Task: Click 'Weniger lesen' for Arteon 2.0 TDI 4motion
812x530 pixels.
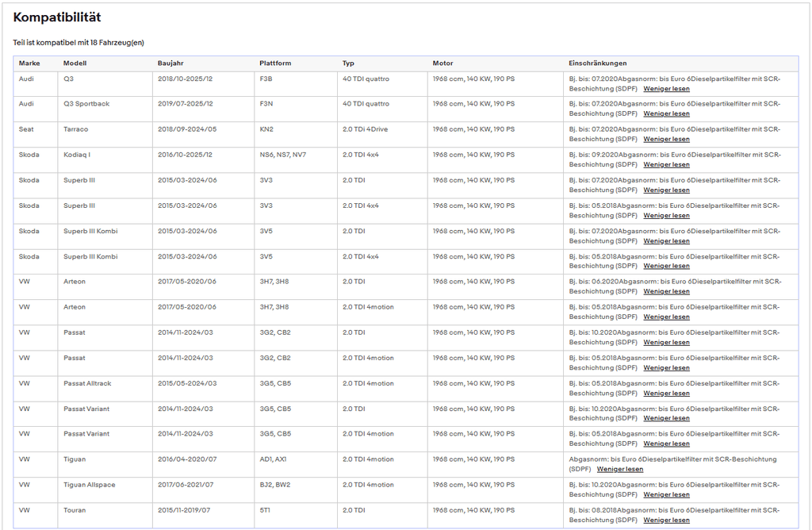Action: [666, 317]
